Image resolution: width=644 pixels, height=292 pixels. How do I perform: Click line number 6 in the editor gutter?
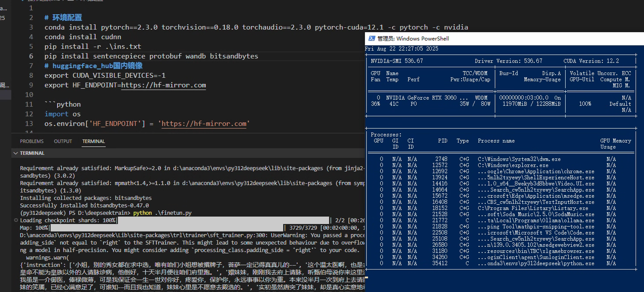[x=31, y=56]
